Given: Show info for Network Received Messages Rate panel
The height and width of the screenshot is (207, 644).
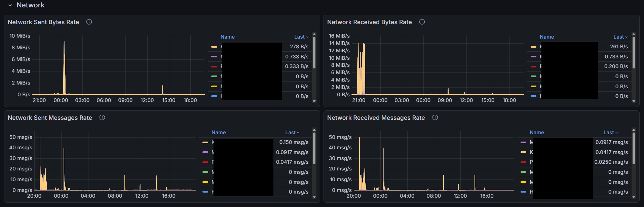Looking at the screenshot, I should pos(435,117).
